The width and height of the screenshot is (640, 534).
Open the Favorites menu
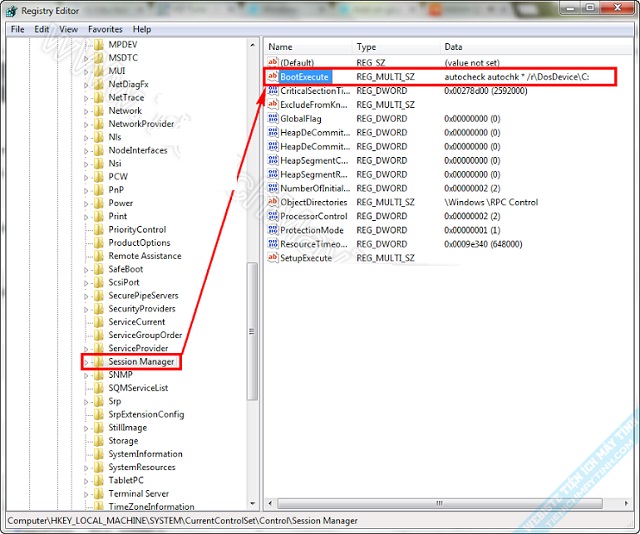(105, 29)
